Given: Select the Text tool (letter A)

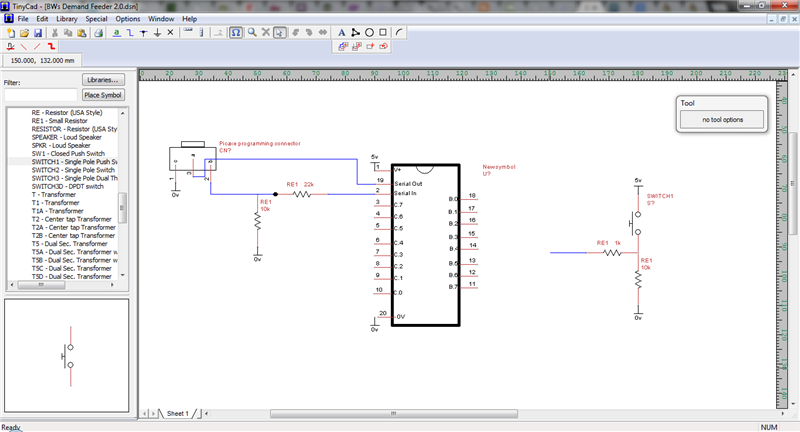Looking at the screenshot, I should (341, 32).
